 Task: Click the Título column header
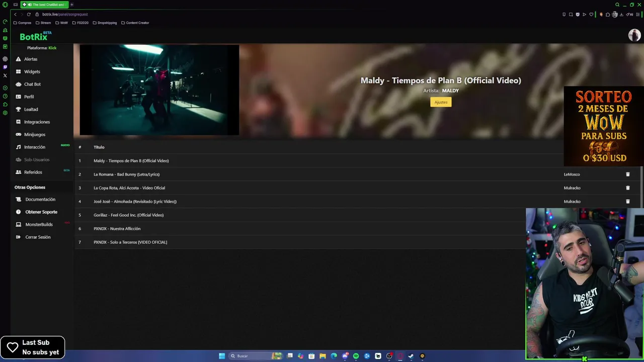[99, 147]
